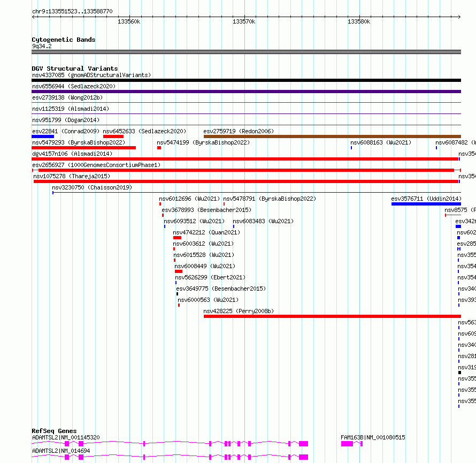Select nsv1125319 (Alsmadi2014) label
Image resolution: width=476 pixels, height=463 pixels.
(x=71, y=109)
